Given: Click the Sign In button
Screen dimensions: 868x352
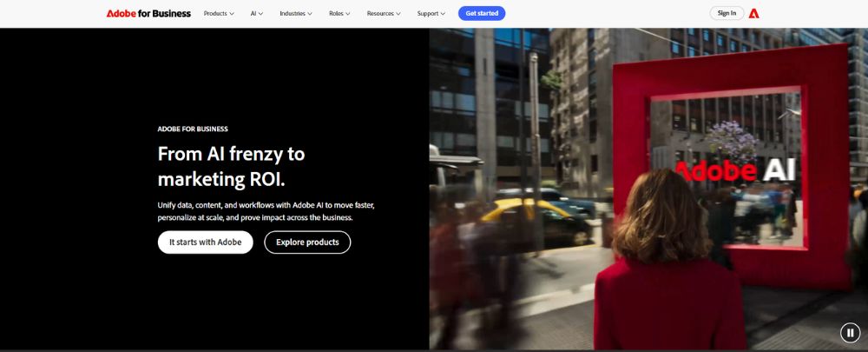Looking at the screenshot, I should [727, 13].
